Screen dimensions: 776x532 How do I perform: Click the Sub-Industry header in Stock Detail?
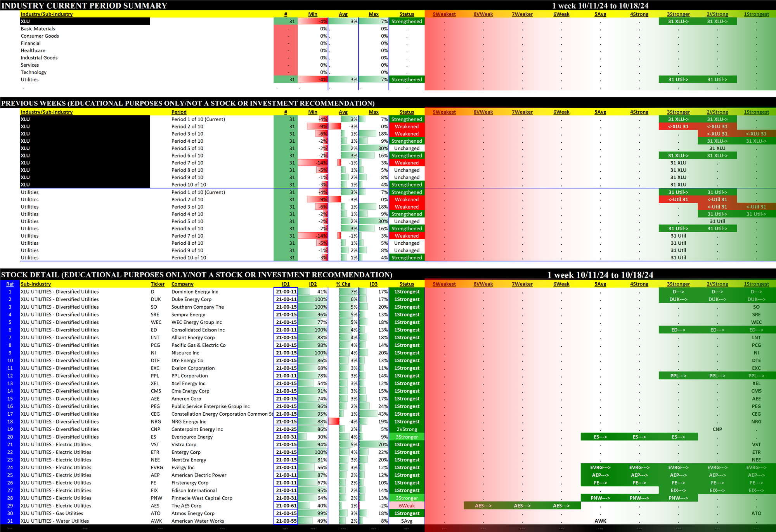coord(36,284)
